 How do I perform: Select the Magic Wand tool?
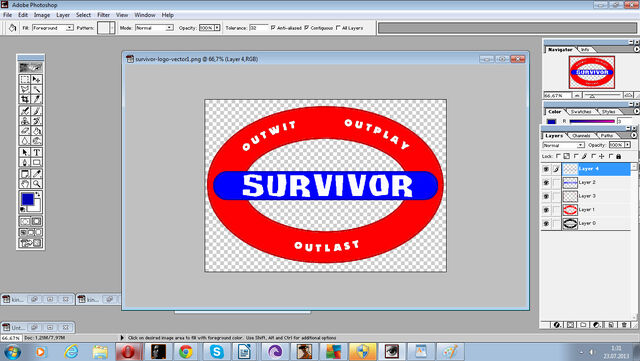point(36,89)
